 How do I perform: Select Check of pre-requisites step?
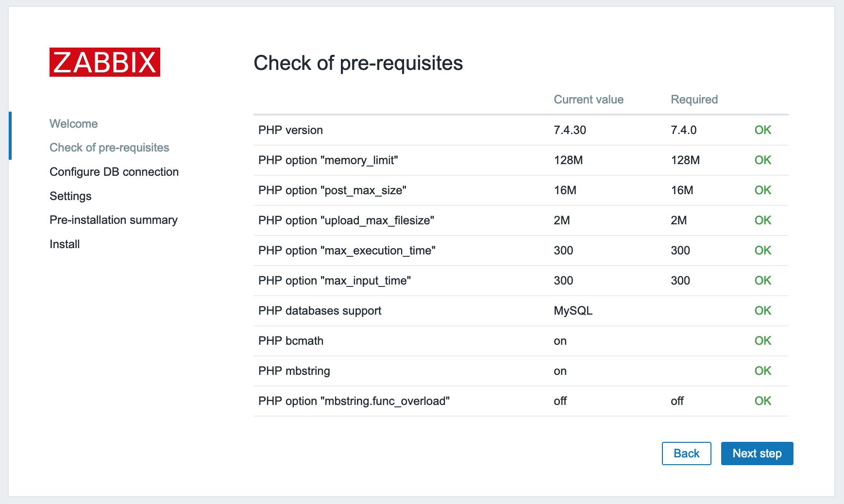[109, 148]
